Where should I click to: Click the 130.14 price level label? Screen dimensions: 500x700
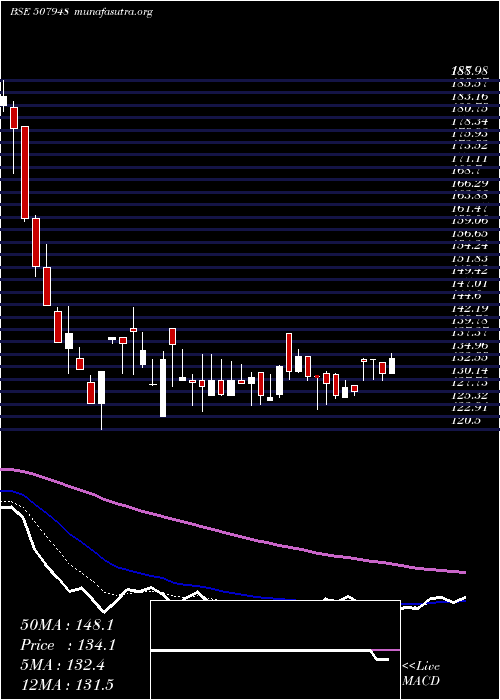(x=470, y=371)
